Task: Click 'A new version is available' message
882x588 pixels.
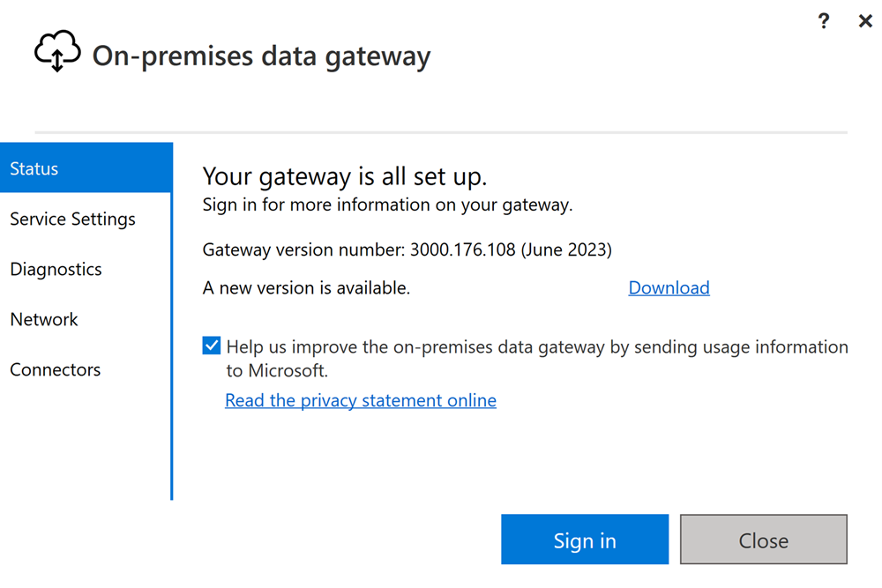Action: click(307, 287)
